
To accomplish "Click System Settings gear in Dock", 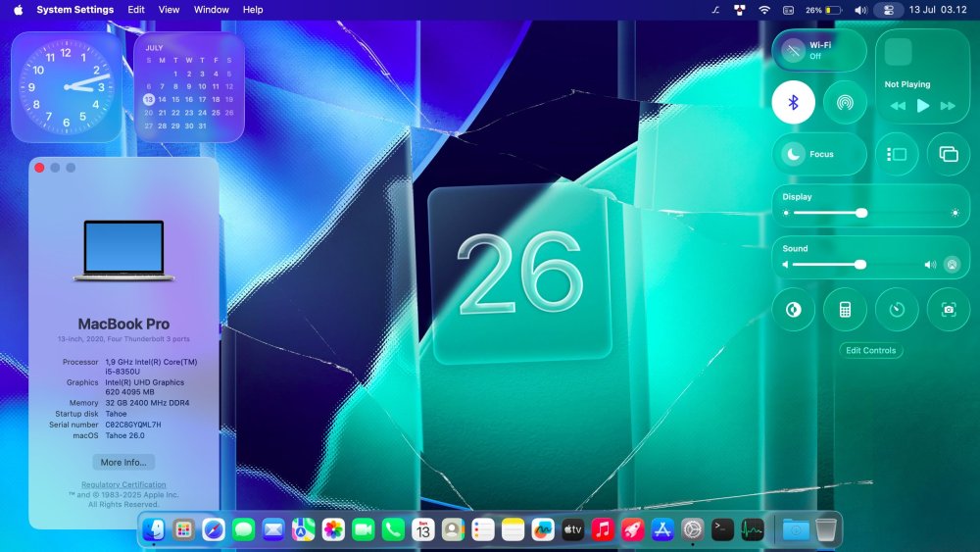I will pyautogui.click(x=693, y=530).
